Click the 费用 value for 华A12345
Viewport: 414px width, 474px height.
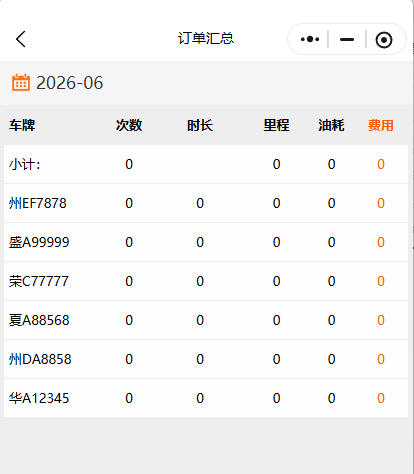[381, 398]
